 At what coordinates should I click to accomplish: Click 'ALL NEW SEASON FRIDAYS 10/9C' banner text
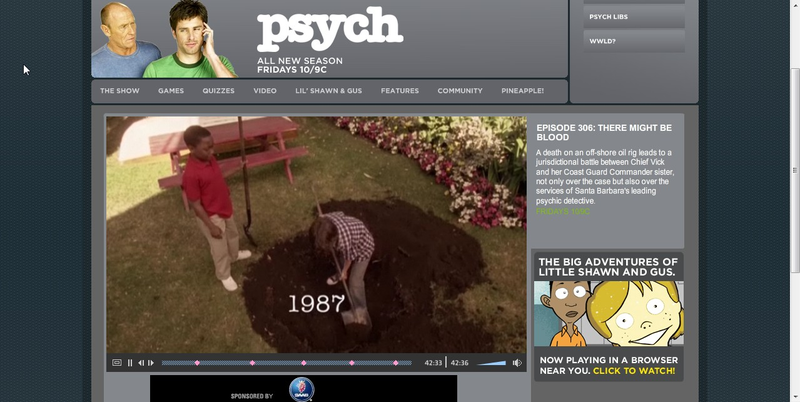point(300,65)
